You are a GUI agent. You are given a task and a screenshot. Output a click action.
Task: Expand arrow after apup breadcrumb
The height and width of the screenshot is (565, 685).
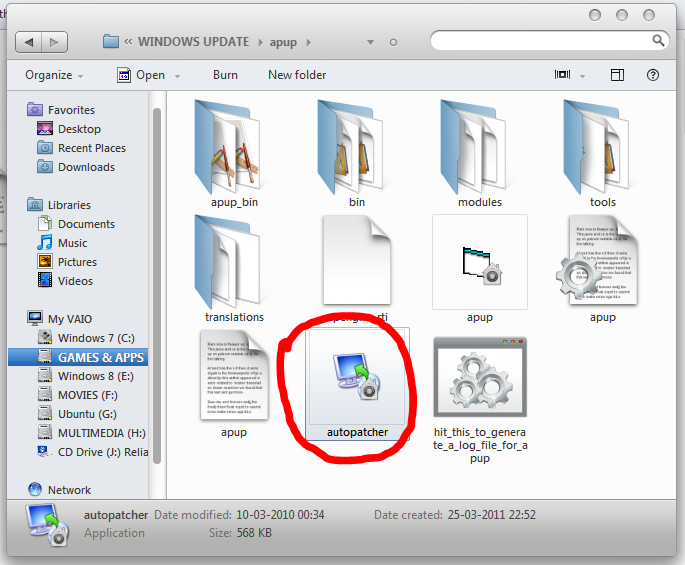pos(308,42)
